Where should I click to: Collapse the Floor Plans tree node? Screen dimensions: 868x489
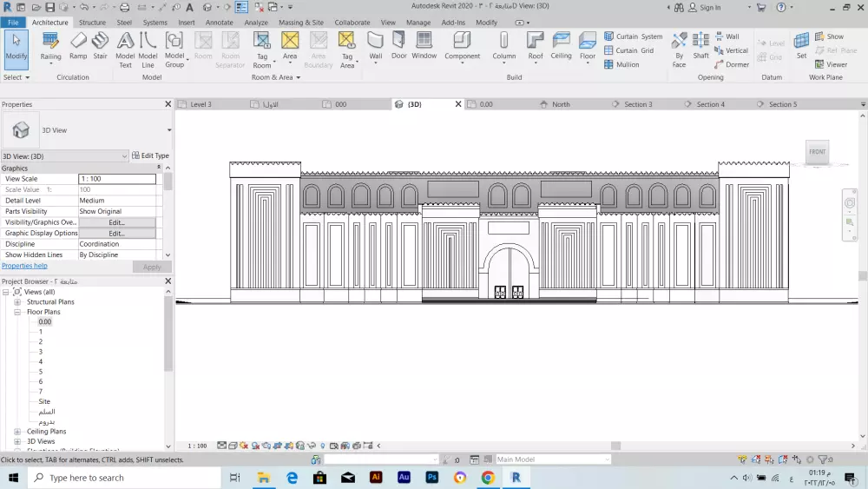tap(17, 312)
